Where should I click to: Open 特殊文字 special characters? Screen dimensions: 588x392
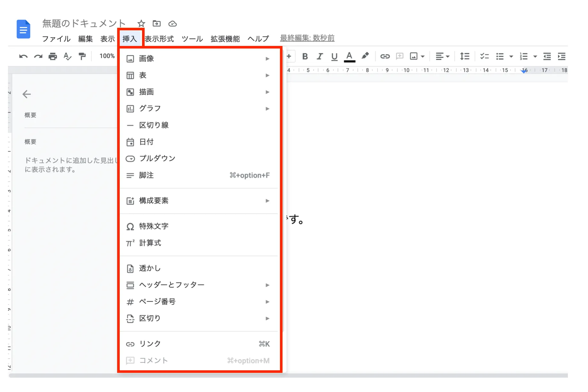tap(199, 226)
